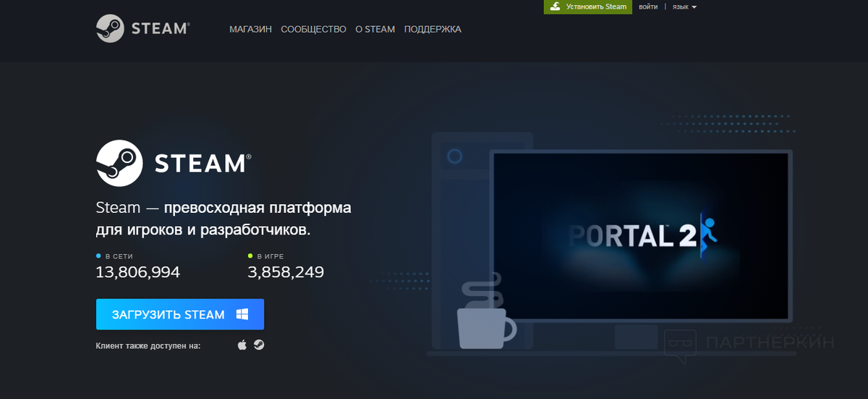Expand the язык language dropdown

coord(684,7)
